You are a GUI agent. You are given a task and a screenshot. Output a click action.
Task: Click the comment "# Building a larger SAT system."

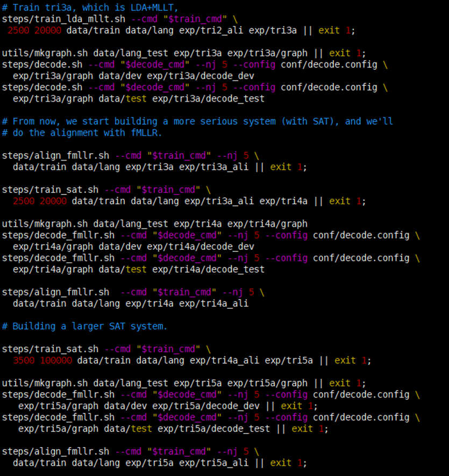coord(85,326)
